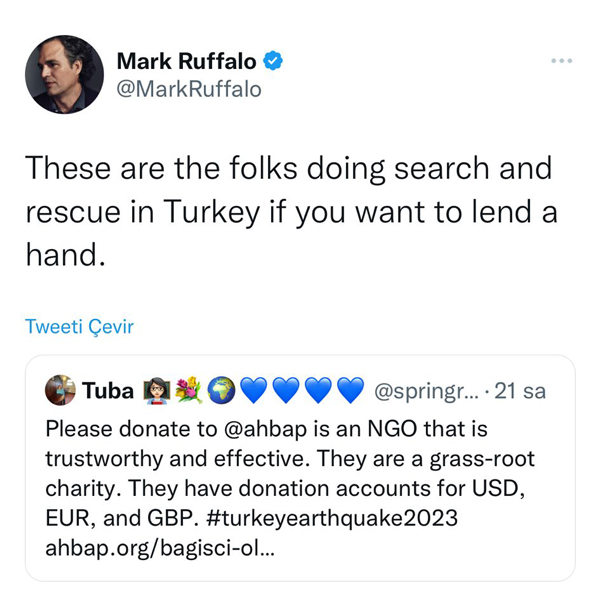
Task: Click the teacher emoji beside Tuba
Action: [157, 390]
